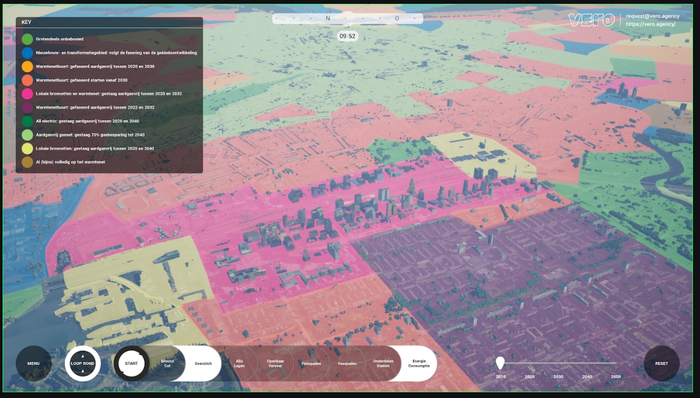Viewport: 700px width, 398px height.
Task: Toggle the Ground Cut view
Action: click(x=167, y=363)
